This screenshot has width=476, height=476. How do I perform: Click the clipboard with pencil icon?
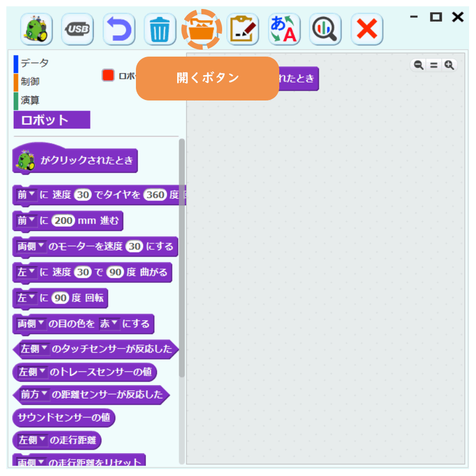coord(243,29)
